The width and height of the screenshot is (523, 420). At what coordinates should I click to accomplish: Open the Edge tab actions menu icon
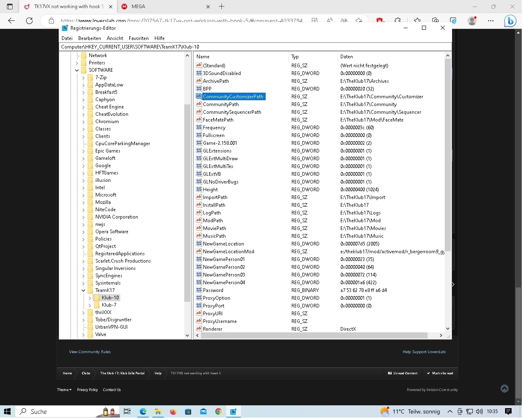tap(10, 7)
